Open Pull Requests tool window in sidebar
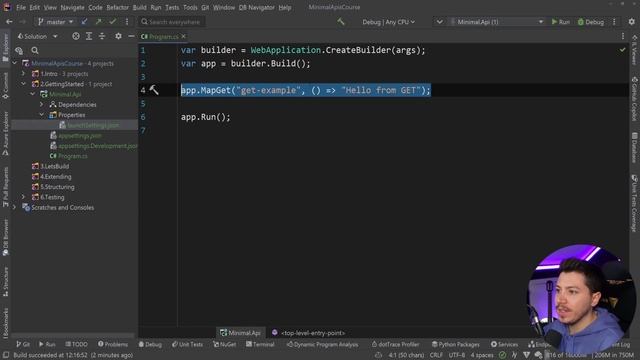This screenshot has width=640, height=360. coord(5,188)
